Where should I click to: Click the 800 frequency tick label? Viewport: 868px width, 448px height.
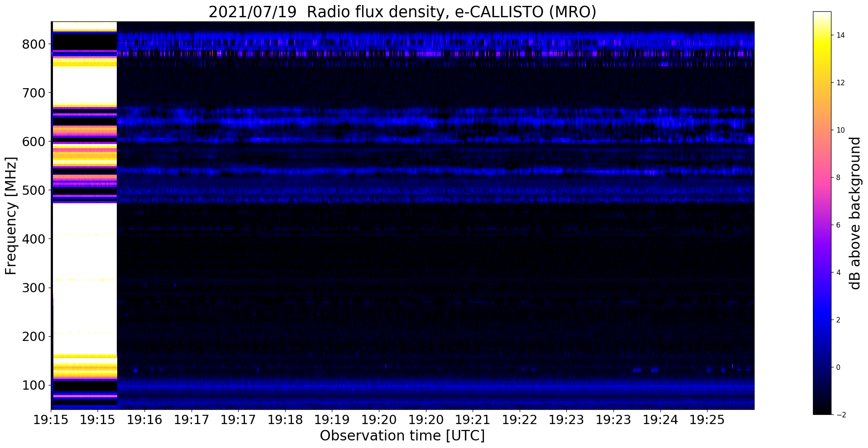click(33, 44)
